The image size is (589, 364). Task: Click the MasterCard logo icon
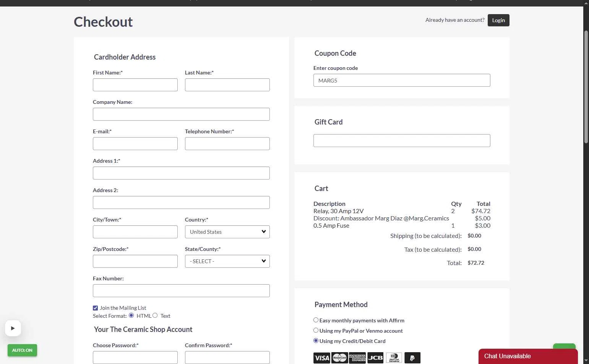coord(339,358)
